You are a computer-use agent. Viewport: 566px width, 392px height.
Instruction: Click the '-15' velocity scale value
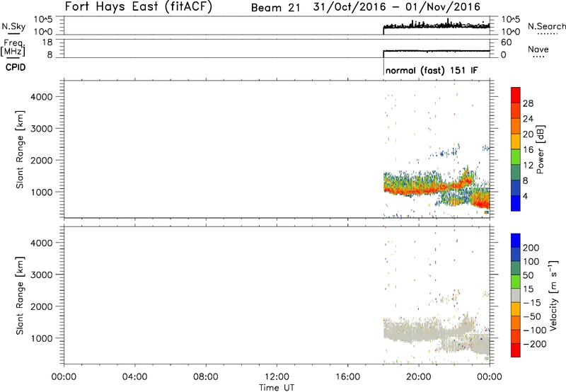(532, 302)
